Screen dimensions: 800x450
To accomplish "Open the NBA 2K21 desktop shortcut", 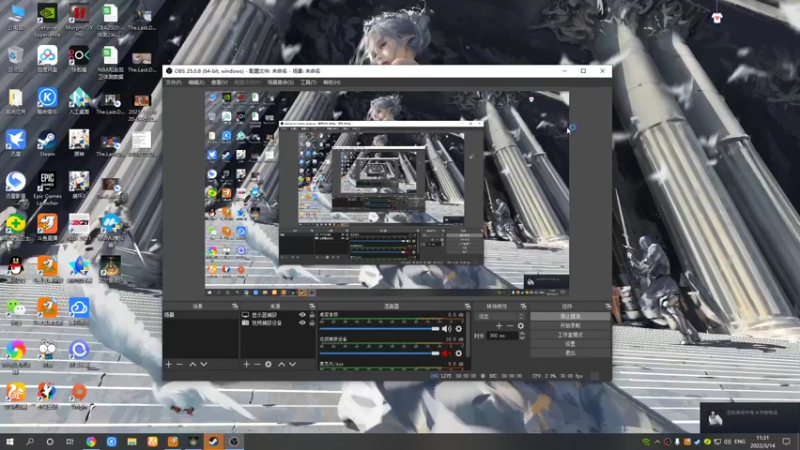I will tap(79, 227).
